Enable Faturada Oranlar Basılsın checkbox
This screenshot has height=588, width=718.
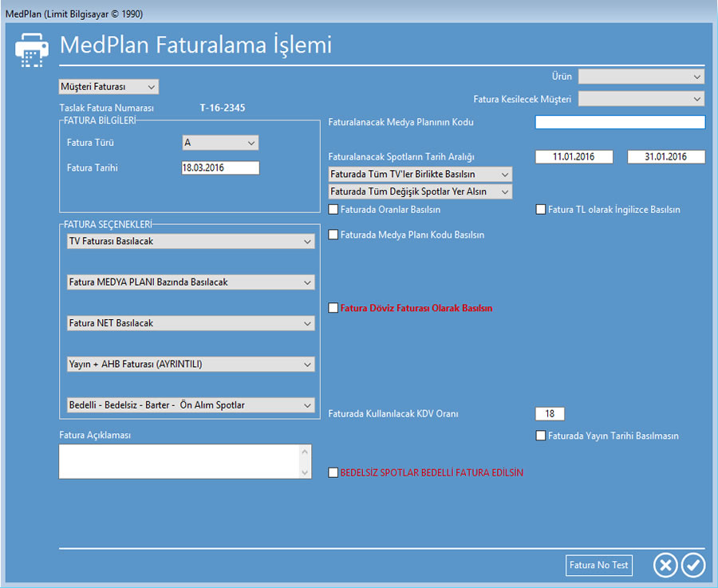pos(333,210)
